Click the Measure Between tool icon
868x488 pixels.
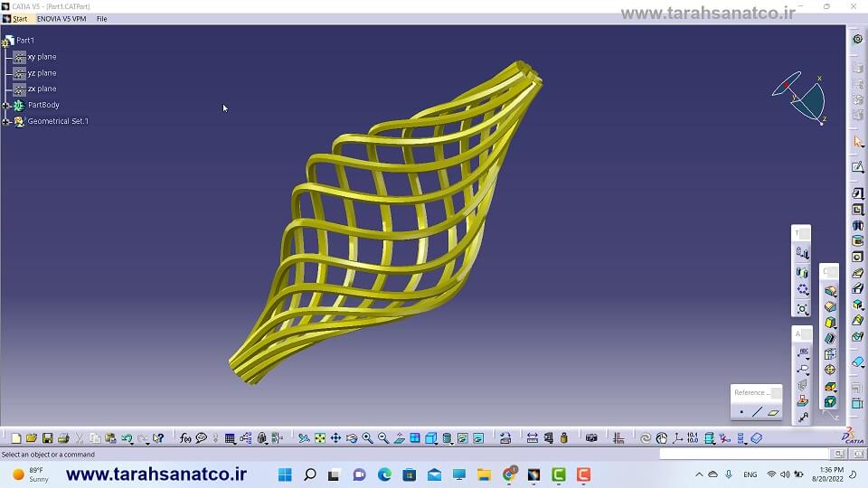click(533, 438)
